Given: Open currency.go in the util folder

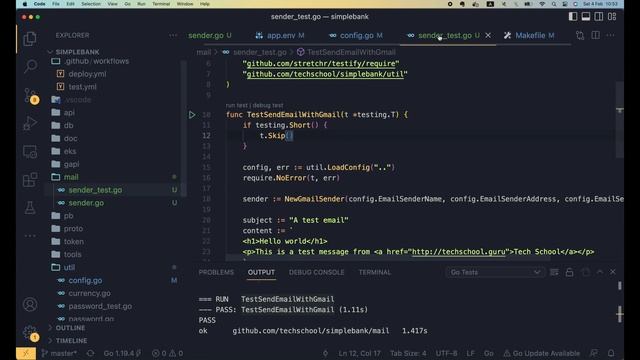Looking at the screenshot, I should (x=89, y=293).
